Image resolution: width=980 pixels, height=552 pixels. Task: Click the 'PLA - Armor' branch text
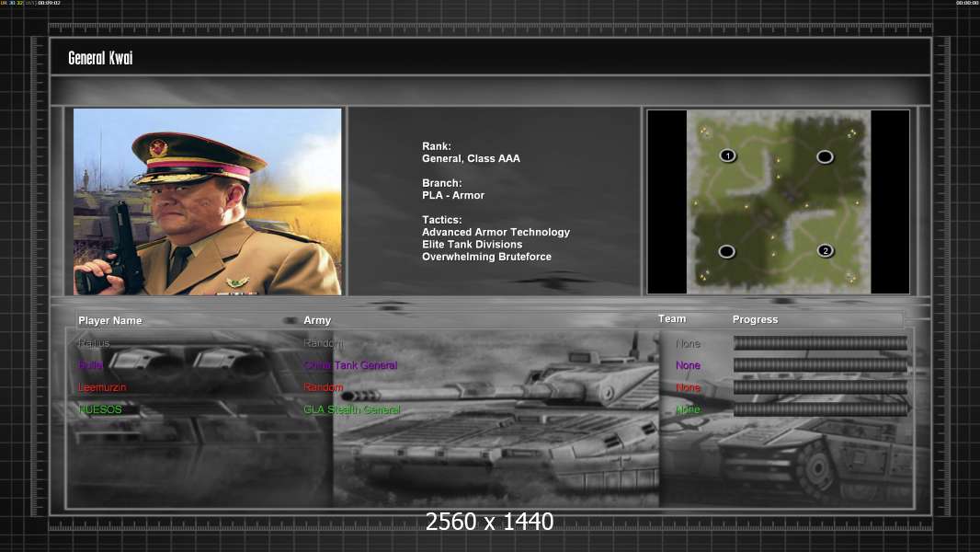click(x=453, y=195)
